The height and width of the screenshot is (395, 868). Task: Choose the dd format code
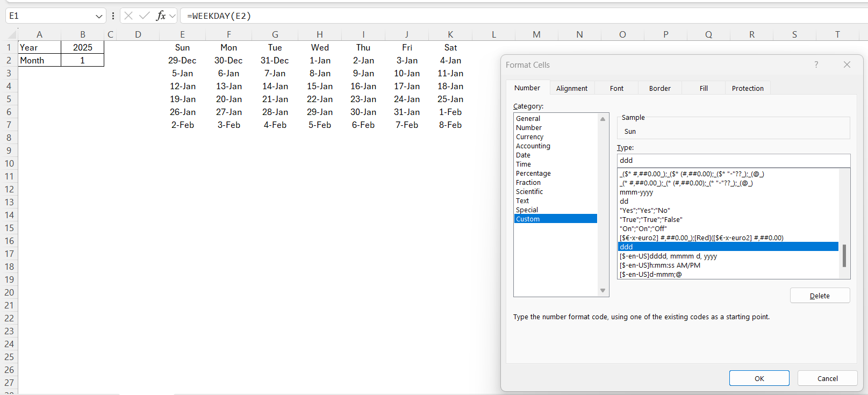[728, 201]
